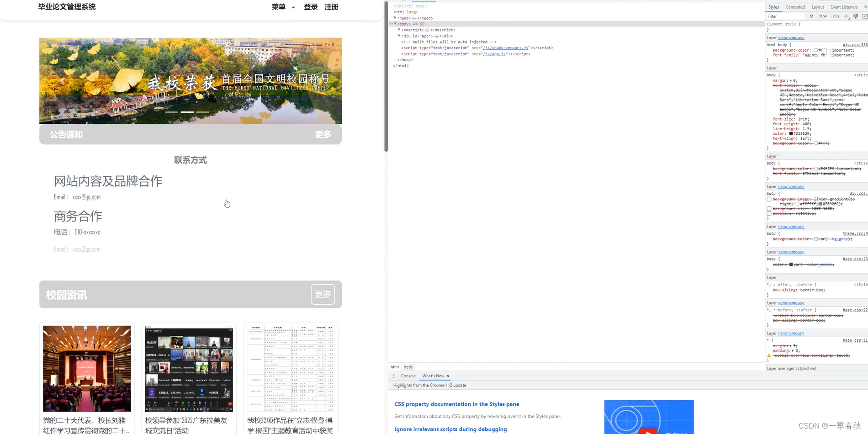Open the layers toggle icon in Styles toolbar

tap(811, 16)
